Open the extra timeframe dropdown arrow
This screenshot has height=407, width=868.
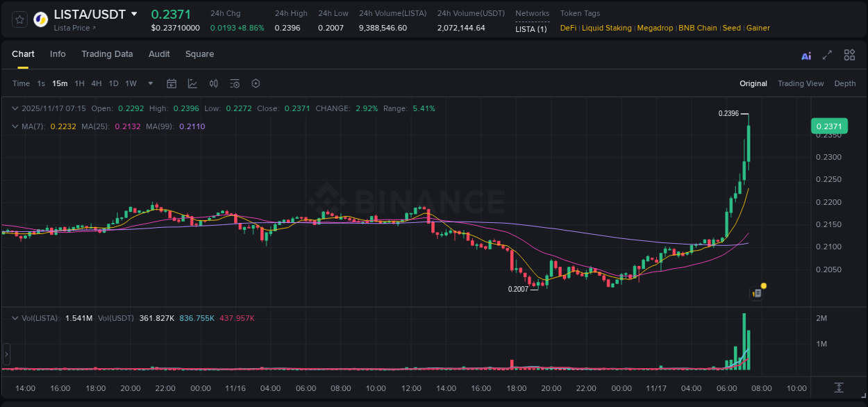coord(150,83)
